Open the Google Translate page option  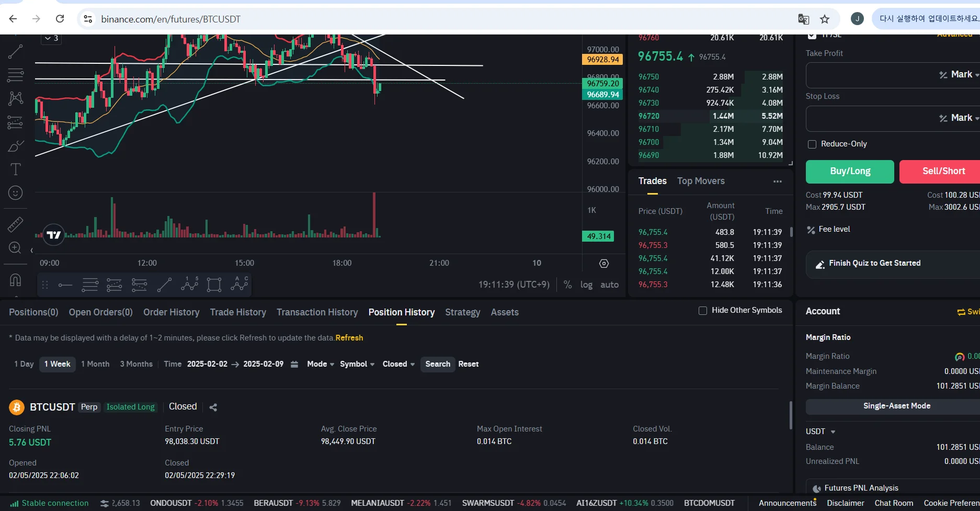tap(804, 19)
